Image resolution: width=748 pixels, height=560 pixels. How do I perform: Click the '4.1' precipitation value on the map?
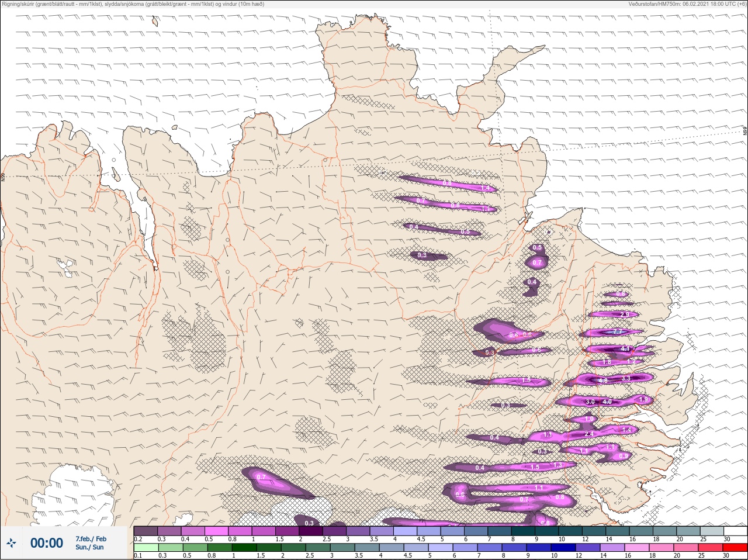(x=626, y=349)
